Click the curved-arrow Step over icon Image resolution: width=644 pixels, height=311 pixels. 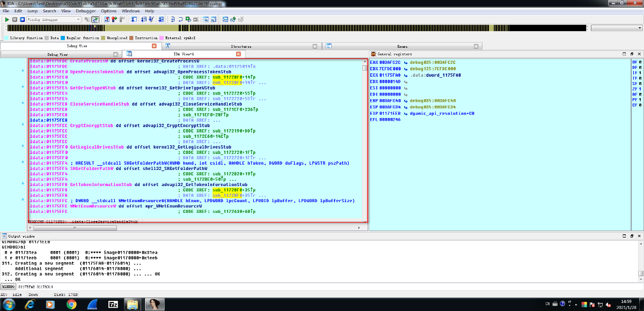point(180,19)
